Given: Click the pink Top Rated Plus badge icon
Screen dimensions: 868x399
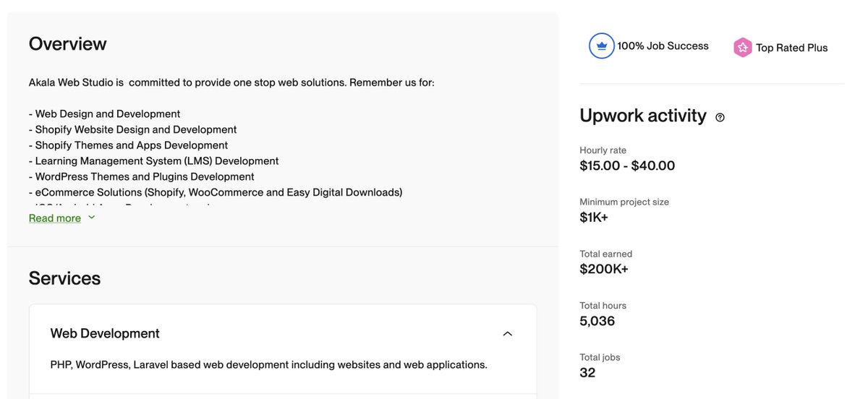Looking at the screenshot, I should pos(743,48).
